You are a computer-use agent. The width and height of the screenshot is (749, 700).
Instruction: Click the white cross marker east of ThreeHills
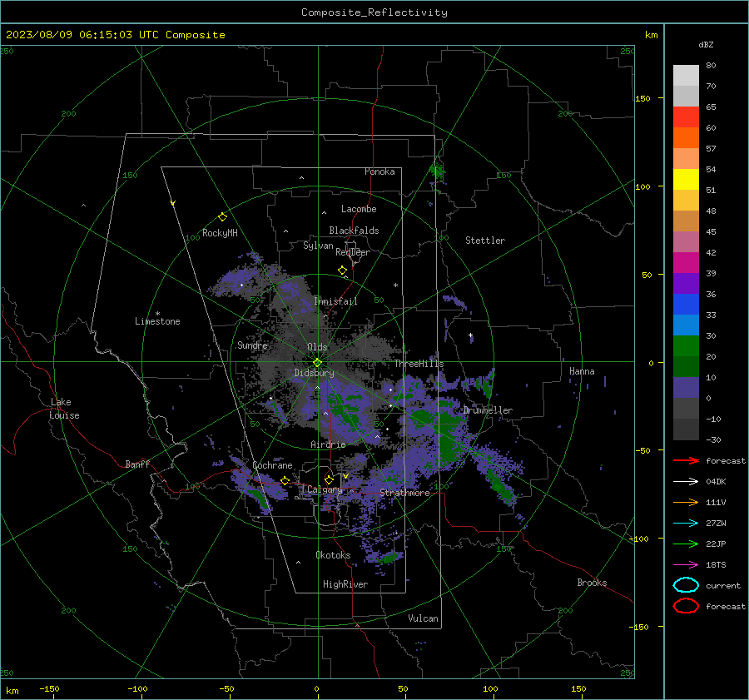470,335
